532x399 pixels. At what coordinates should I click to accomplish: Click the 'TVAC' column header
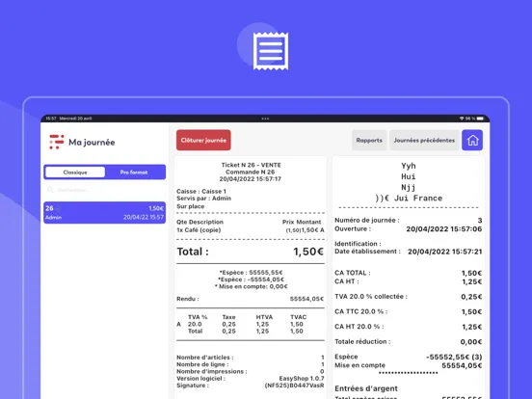click(x=298, y=317)
